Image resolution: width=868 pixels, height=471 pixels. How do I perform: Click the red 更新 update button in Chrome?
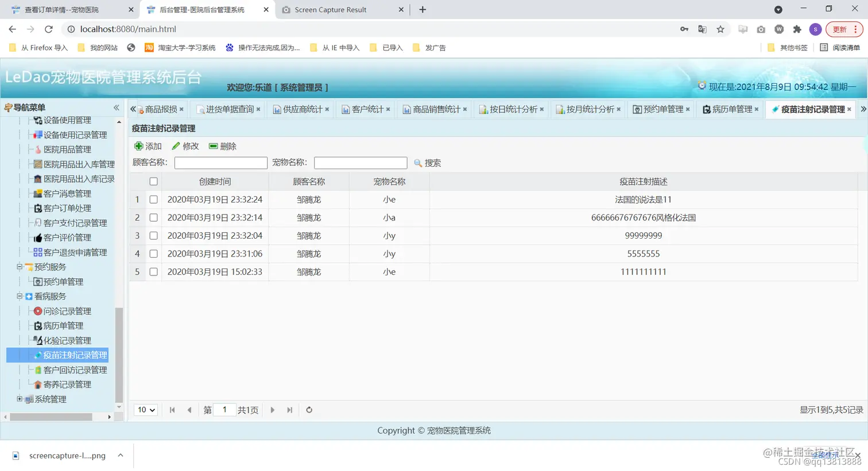tap(839, 29)
